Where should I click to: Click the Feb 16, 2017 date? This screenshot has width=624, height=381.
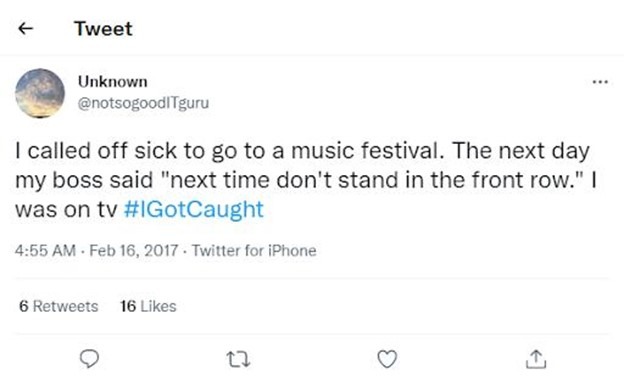133,250
